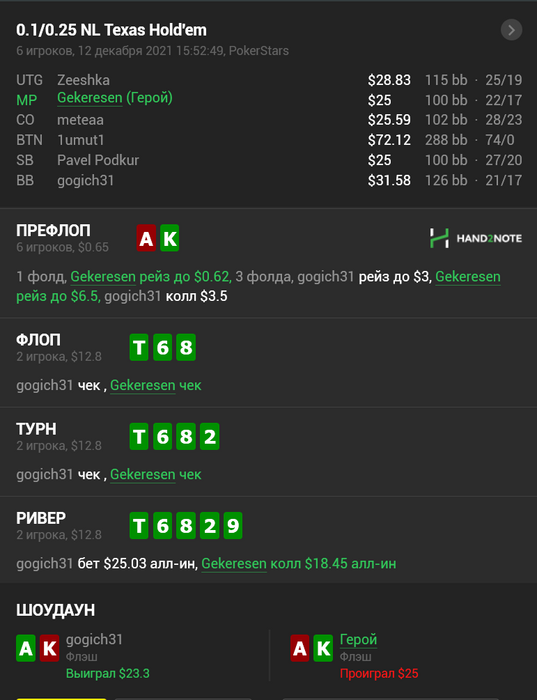The height and width of the screenshot is (700, 537).
Task: Click the 2 card in the turn row
Action: pos(209,436)
